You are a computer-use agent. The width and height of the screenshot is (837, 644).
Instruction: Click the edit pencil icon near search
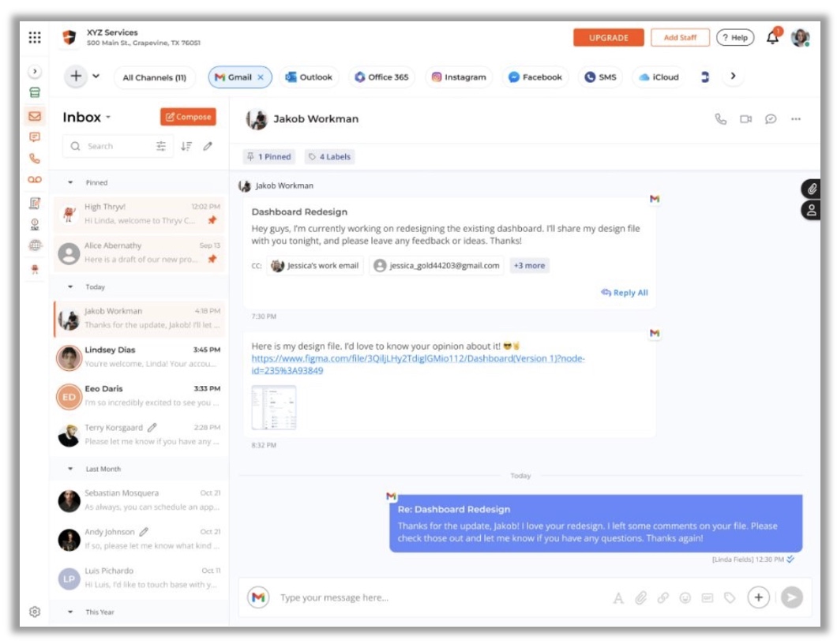point(208,146)
